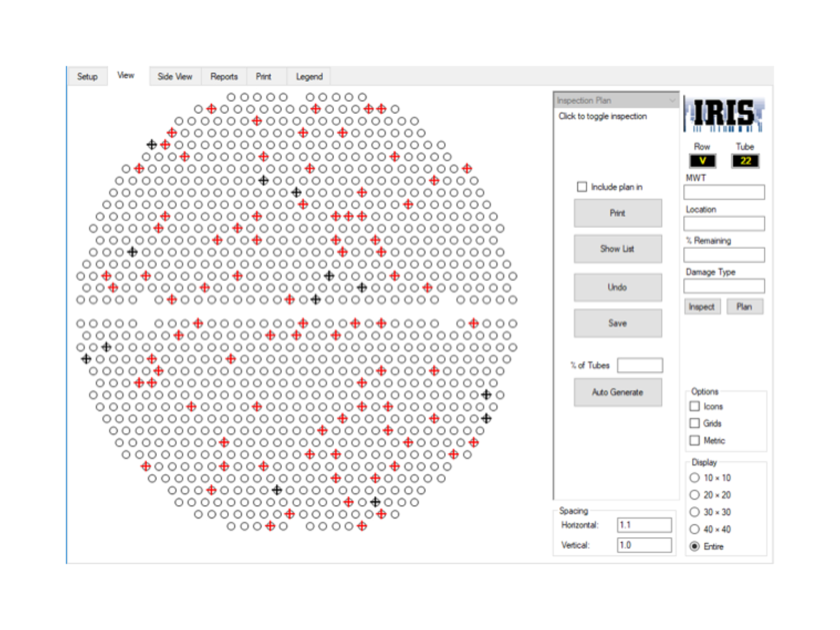Enable the Grids option
This screenshot has width=840, height=630.
point(695,423)
